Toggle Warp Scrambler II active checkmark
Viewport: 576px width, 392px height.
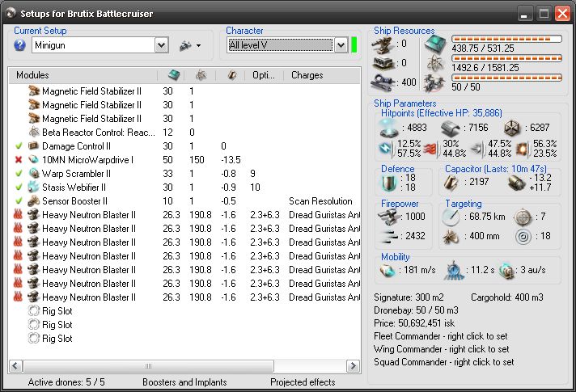click(x=18, y=174)
